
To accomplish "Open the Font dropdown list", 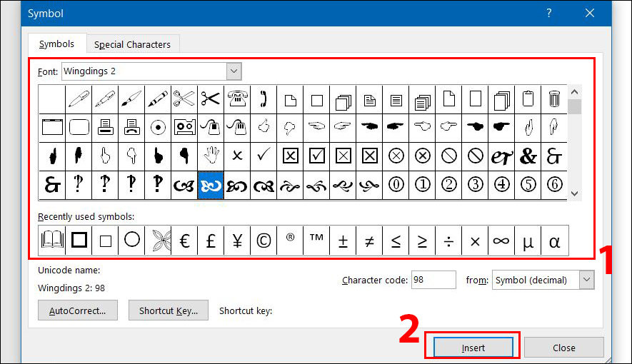I will coord(234,71).
